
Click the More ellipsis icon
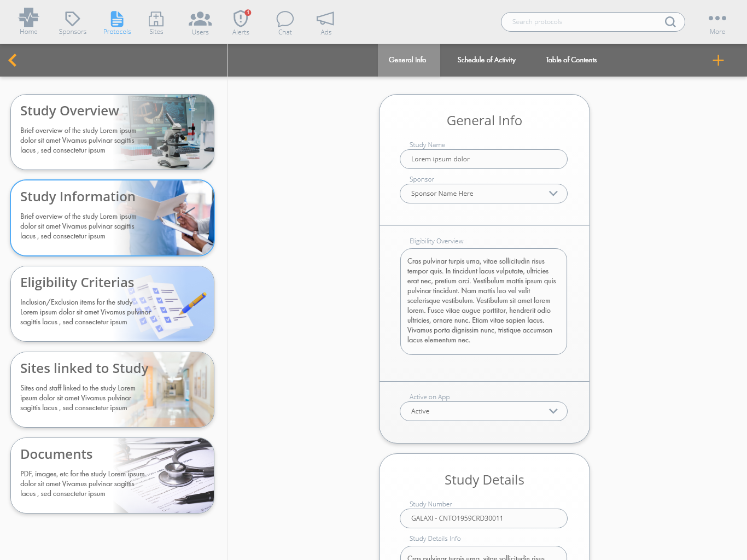coord(717,19)
